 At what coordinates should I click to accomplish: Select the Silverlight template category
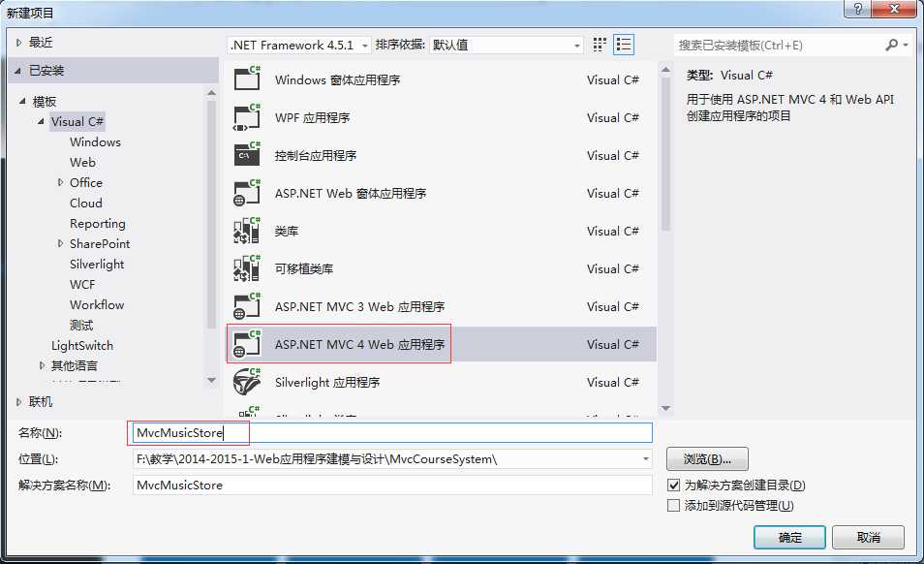97,264
